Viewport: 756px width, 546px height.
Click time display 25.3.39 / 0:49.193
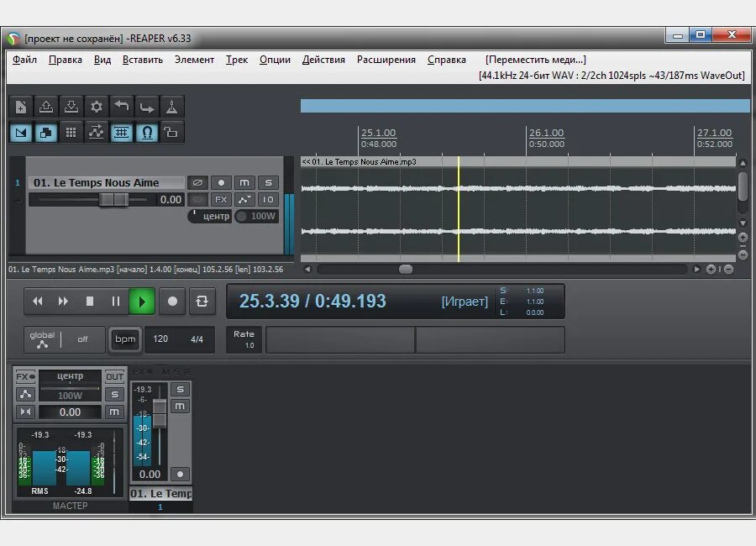(x=313, y=302)
